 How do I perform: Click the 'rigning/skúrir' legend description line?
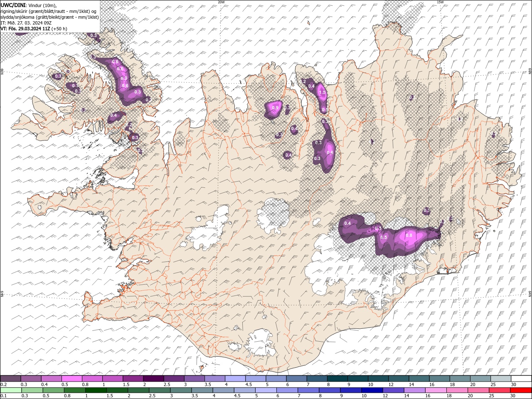pyautogui.click(x=49, y=11)
